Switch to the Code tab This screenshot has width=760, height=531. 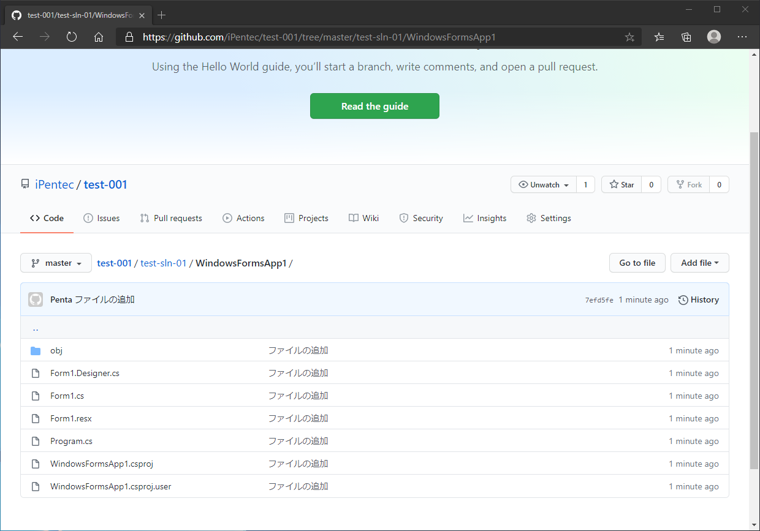click(x=47, y=218)
